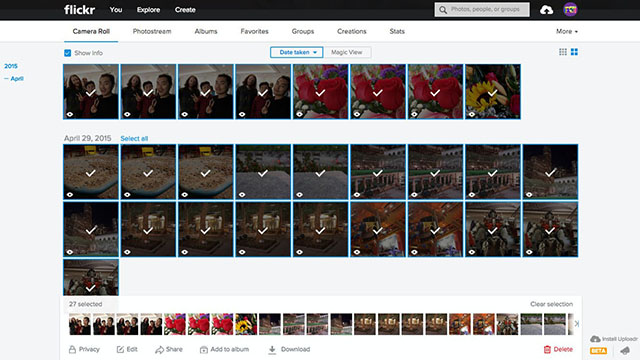
Task: Click the Privacy lock icon
Action: pos(72,349)
